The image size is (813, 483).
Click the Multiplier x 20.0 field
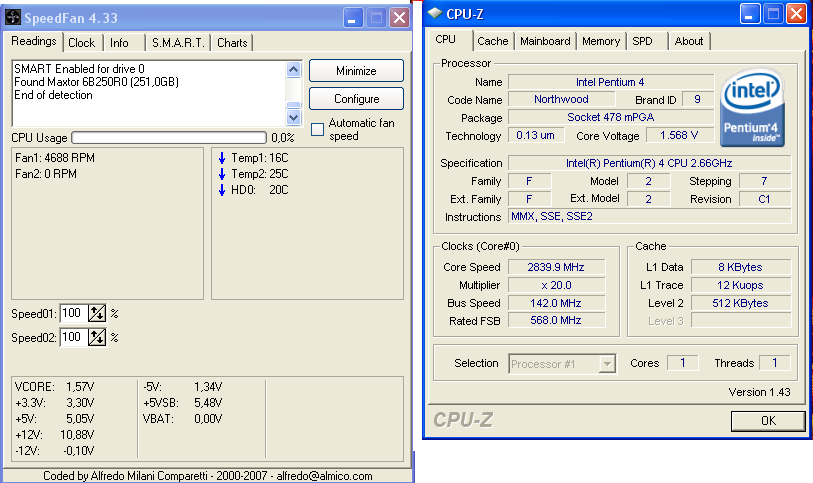[x=556, y=285]
